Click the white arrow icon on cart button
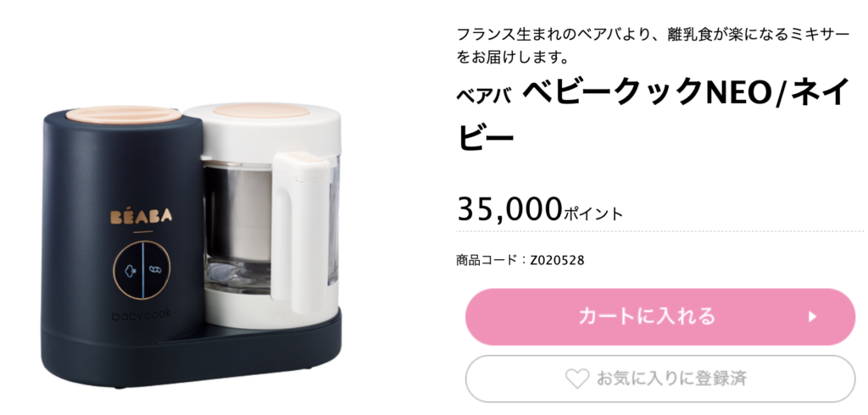Screen dimensions: 868x415 point(812,317)
